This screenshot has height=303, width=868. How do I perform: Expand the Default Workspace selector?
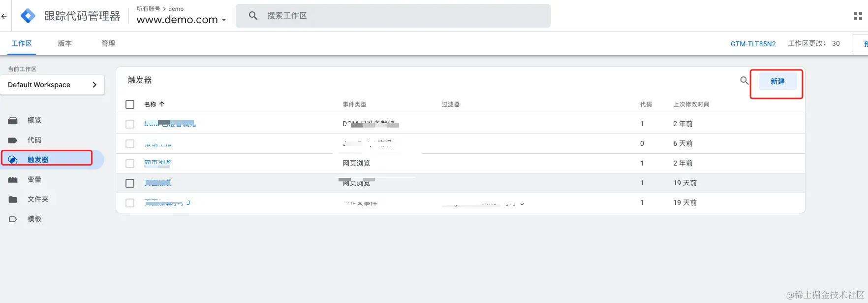[52, 85]
